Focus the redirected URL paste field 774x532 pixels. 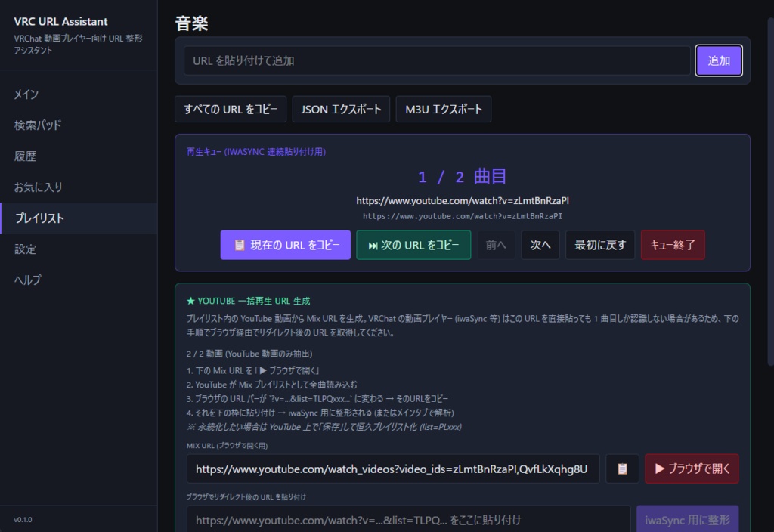(409, 519)
